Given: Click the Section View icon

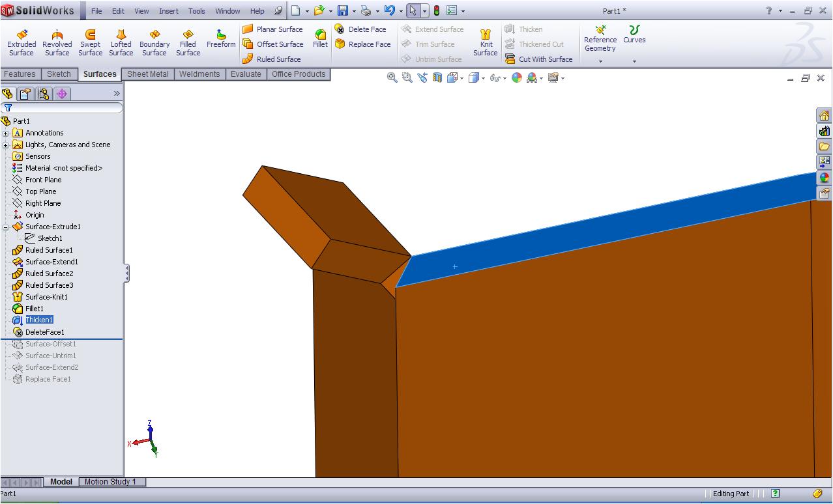Looking at the screenshot, I should click(437, 77).
